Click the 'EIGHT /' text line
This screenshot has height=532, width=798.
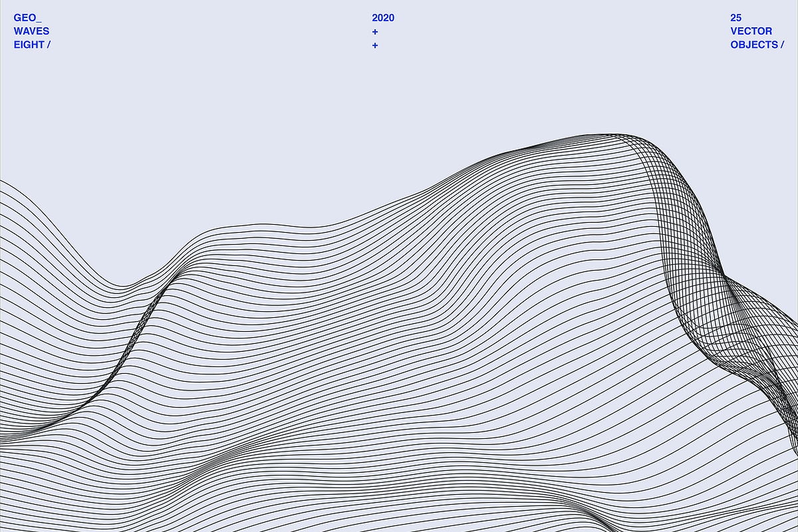pyautogui.click(x=32, y=45)
